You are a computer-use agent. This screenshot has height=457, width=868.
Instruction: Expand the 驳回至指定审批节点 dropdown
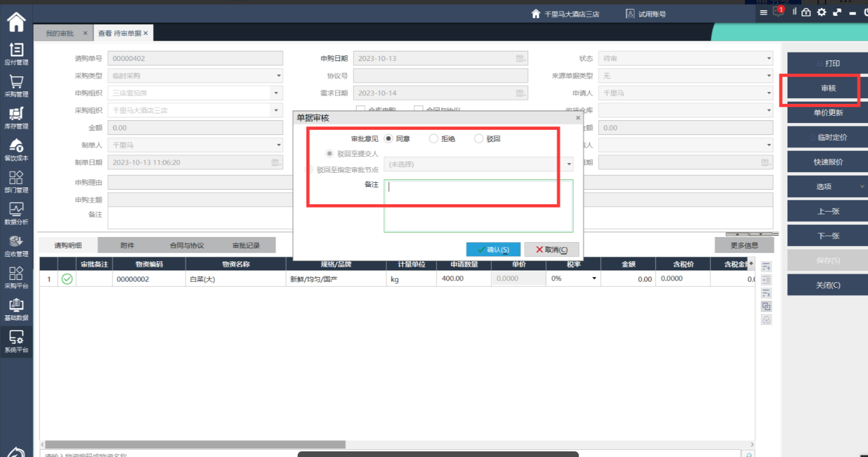[x=569, y=164]
